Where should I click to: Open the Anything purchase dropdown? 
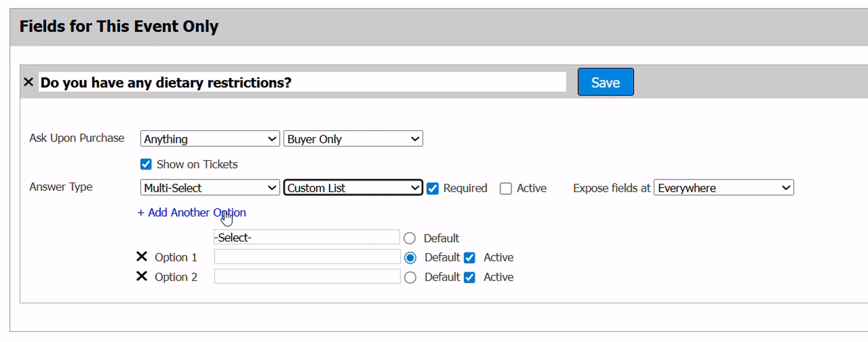coord(210,139)
